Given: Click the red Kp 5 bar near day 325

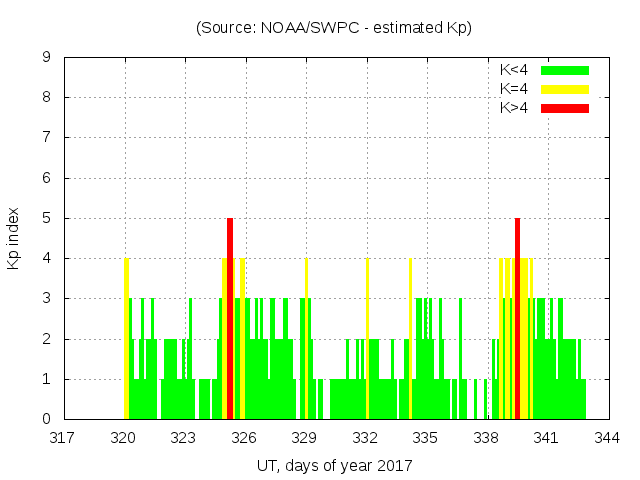Looking at the screenshot, I should (230, 318).
